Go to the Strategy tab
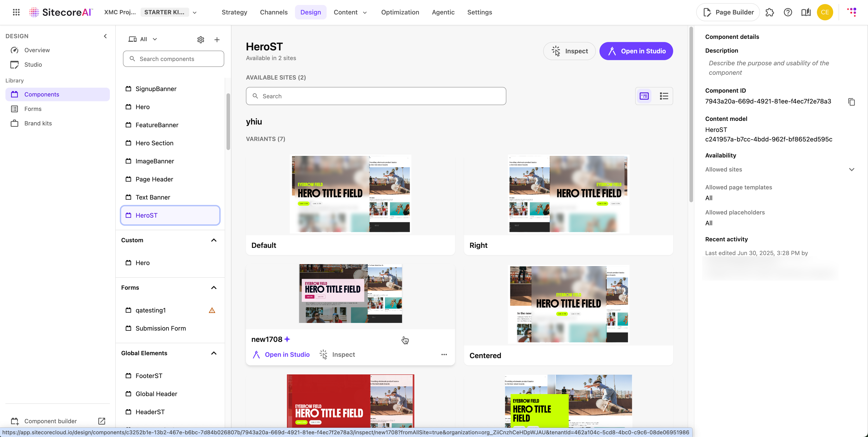868x437 pixels. (235, 12)
